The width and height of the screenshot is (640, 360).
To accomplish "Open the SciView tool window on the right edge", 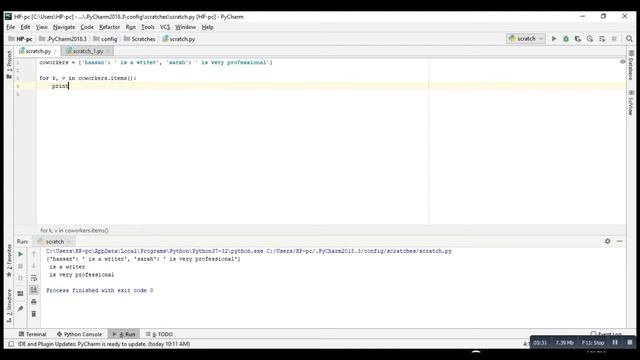I will 631,102.
